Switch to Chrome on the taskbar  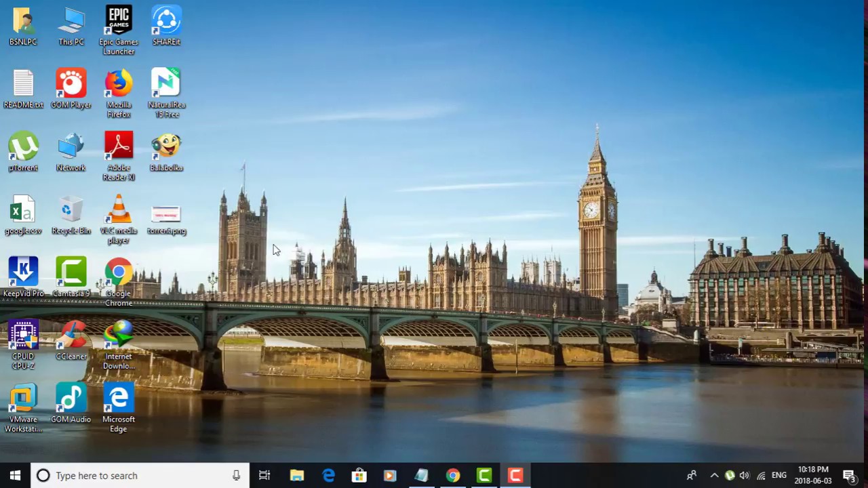pos(452,476)
